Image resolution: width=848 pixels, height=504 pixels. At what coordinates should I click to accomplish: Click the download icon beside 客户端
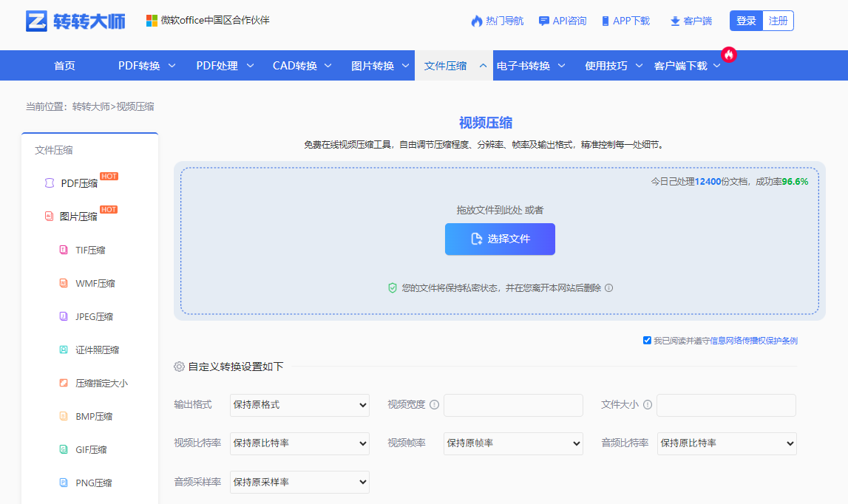click(x=675, y=21)
